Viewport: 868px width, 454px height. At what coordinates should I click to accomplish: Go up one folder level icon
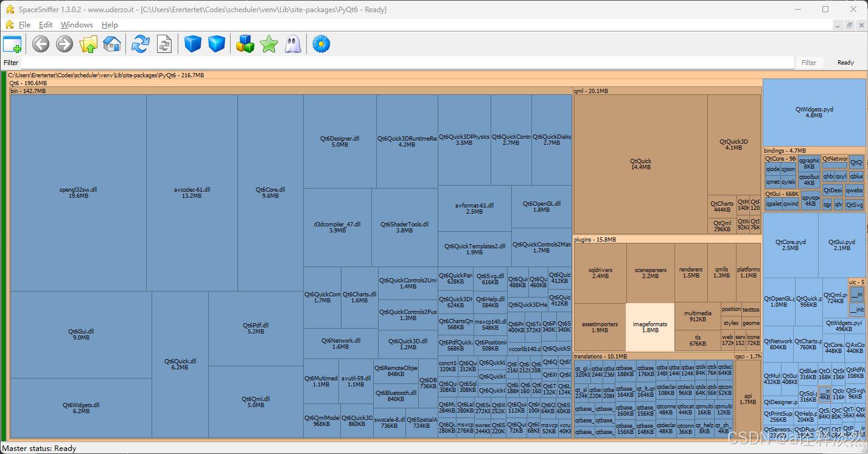point(88,44)
